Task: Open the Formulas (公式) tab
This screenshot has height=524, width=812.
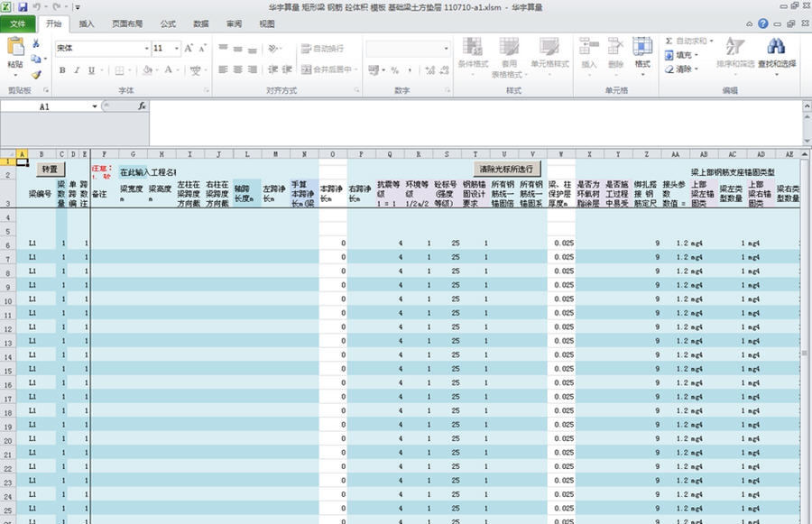Action: 168,24
